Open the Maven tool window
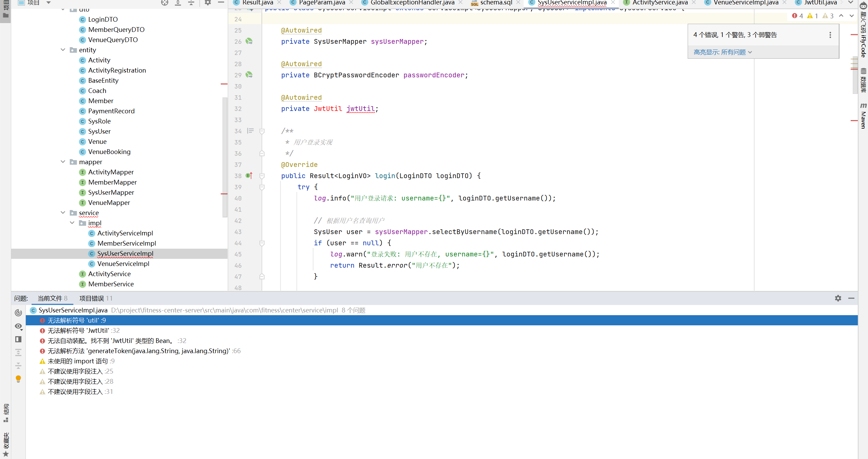The width and height of the screenshot is (868, 459). point(863,115)
